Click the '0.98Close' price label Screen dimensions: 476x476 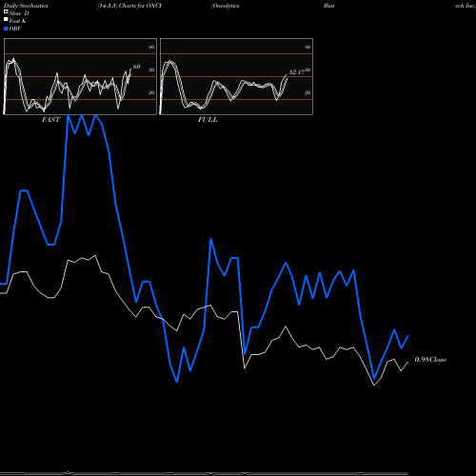click(430, 360)
